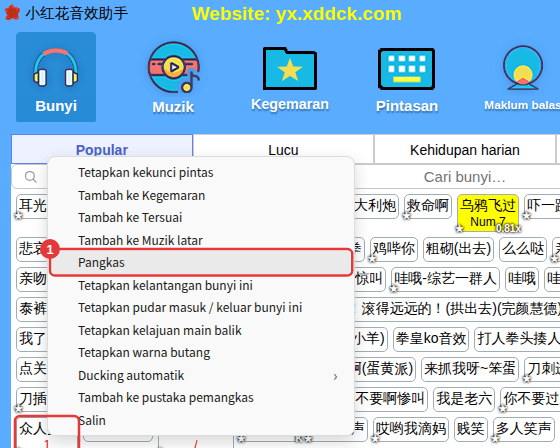Play the 救命啊 sound button

428,206
